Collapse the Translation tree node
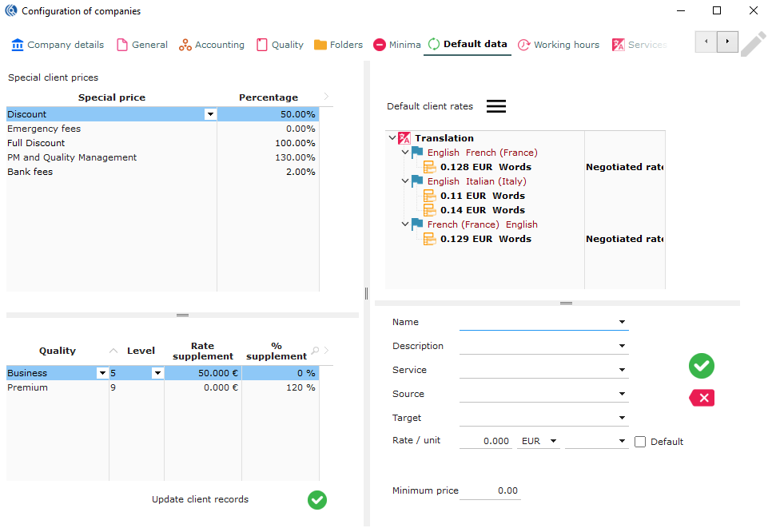 (392, 138)
